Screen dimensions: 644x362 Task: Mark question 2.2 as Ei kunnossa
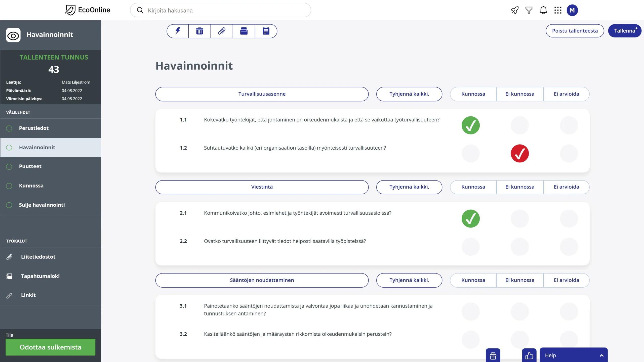[520, 247]
